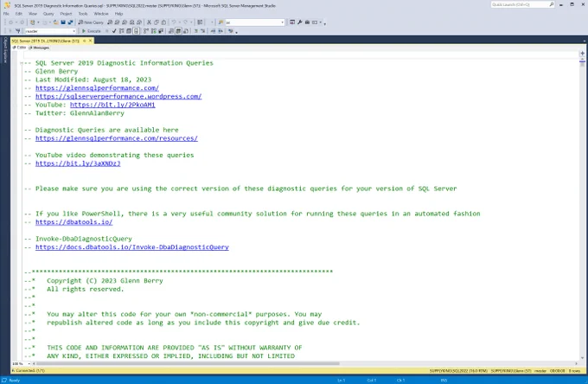Click the Paste clipboard icon
Image resolution: width=588 pixels, height=384 pixels.
[163, 22]
